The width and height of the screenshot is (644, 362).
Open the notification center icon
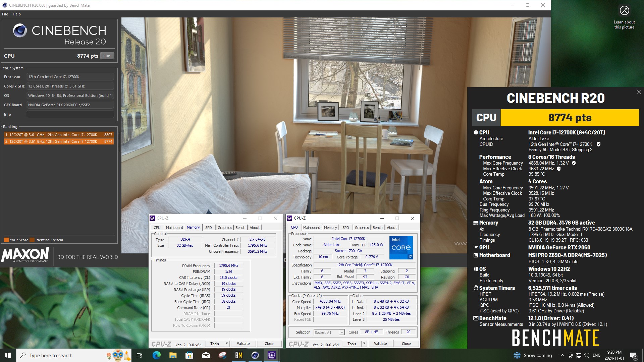(633, 355)
